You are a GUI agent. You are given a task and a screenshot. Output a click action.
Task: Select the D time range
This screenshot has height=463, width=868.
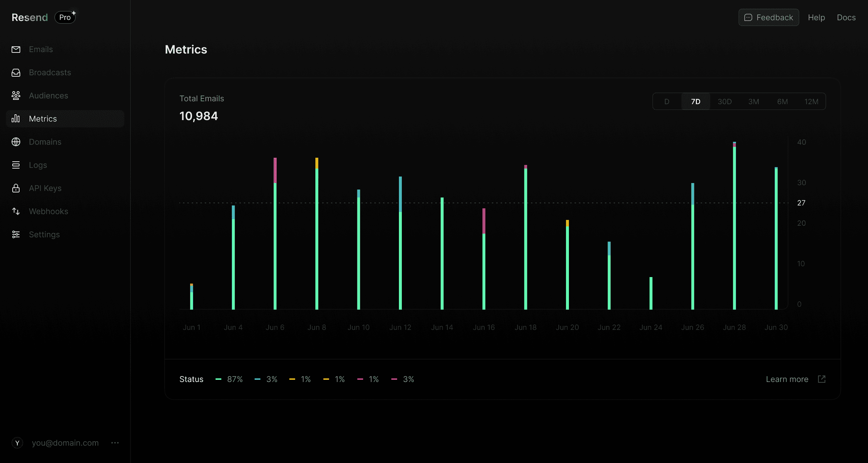click(x=667, y=102)
